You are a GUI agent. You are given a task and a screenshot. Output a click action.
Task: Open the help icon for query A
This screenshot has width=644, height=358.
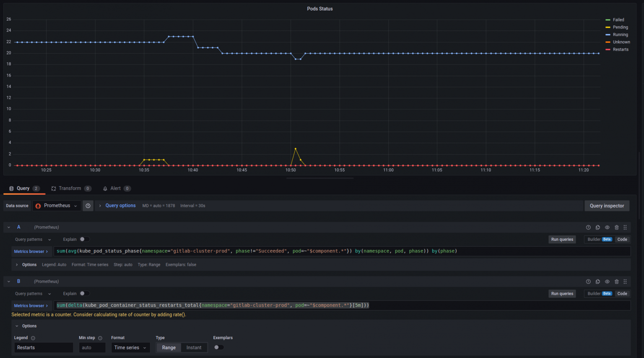[x=588, y=227]
